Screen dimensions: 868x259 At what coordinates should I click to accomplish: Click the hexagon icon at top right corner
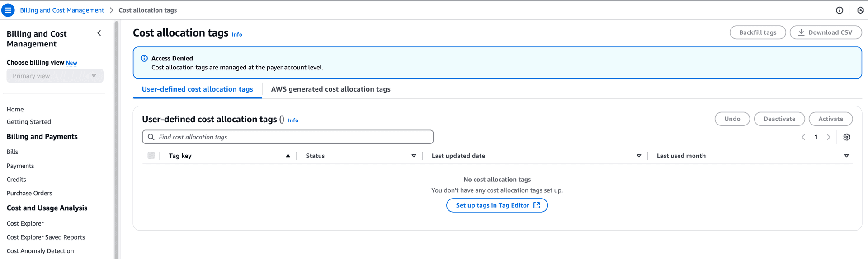(x=860, y=10)
